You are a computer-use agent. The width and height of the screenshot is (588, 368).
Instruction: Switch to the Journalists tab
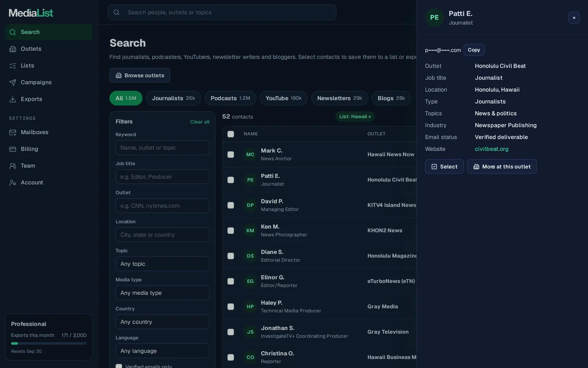tap(174, 98)
